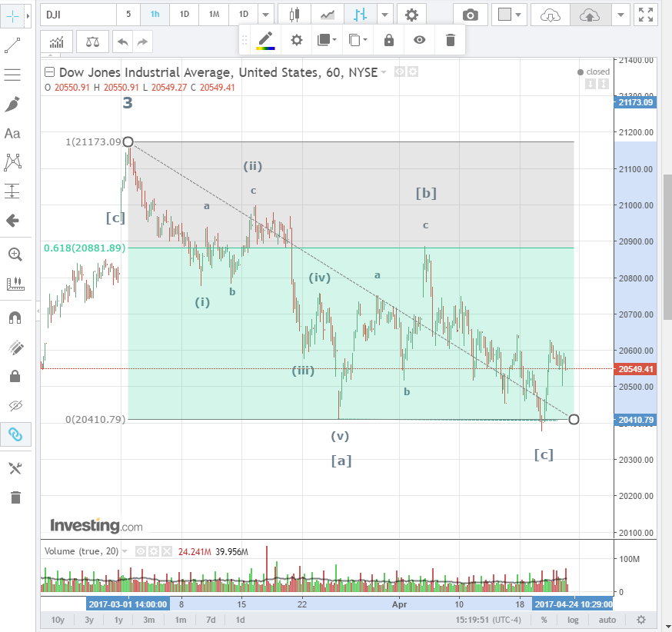Screen dimensions: 672x632
Task: Toggle auto scale mode
Action: click(607, 620)
